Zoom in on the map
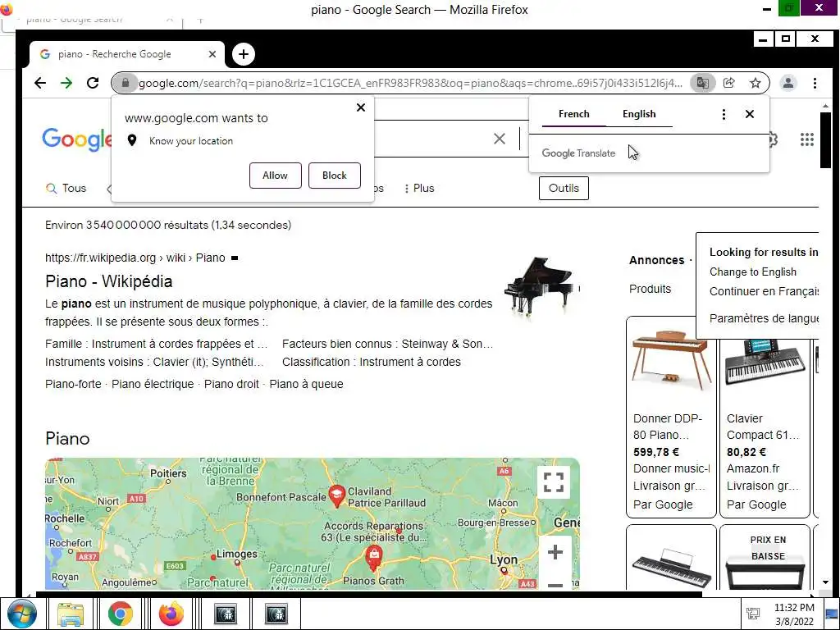The image size is (840, 630). pyautogui.click(x=555, y=552)
